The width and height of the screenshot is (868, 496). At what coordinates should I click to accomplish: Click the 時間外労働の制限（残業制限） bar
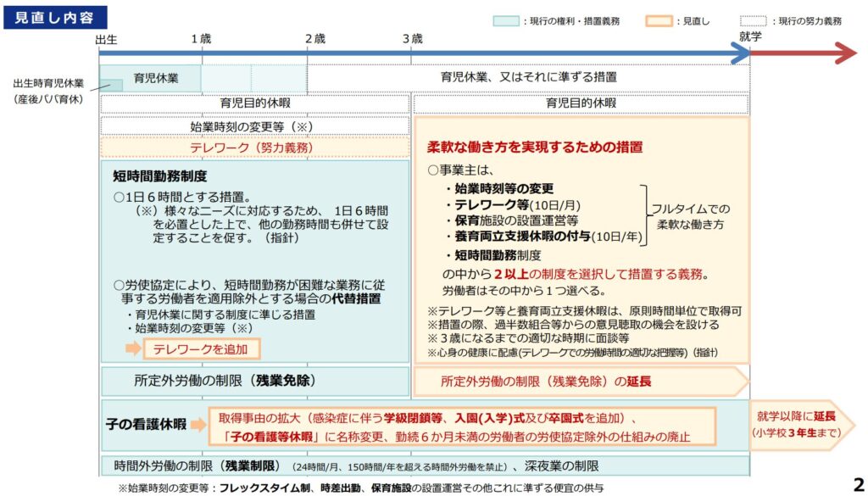(424, 466)
